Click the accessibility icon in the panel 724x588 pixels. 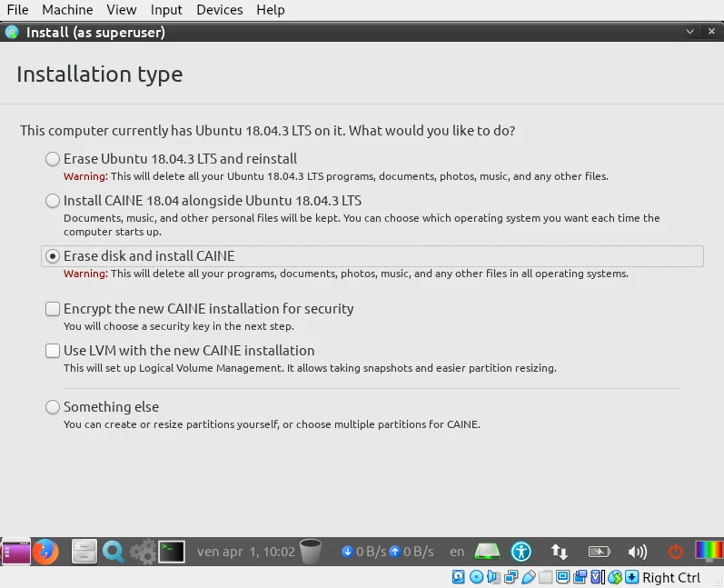[x=521, y=551]
